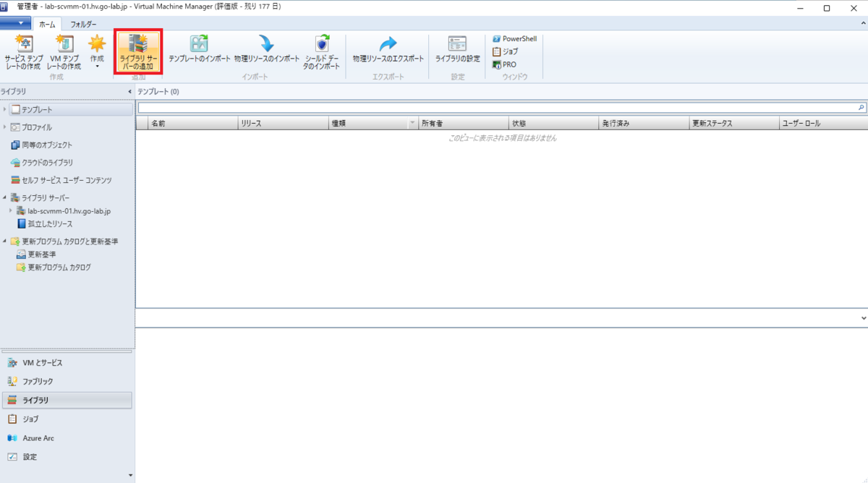The height and width of the screenshot is (483, 868).
Task: Click the Create Service Template (サービス テンプレートの作成) icon
Action: click(x=23, y=51)
